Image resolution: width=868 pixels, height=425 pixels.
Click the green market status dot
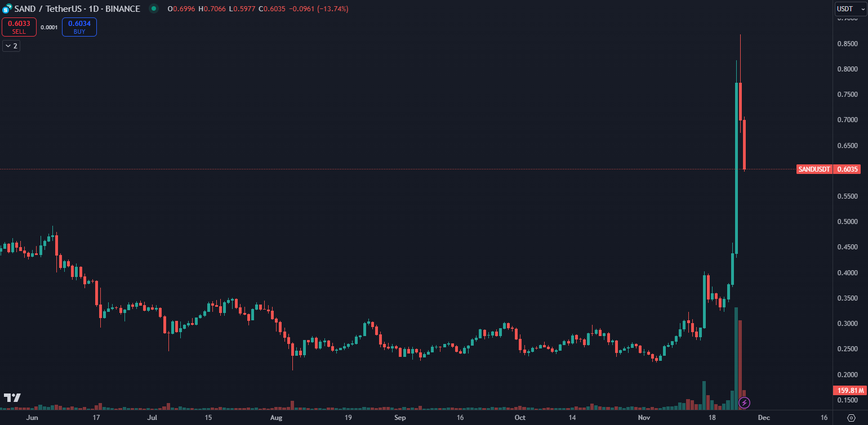tap(154, 9)
